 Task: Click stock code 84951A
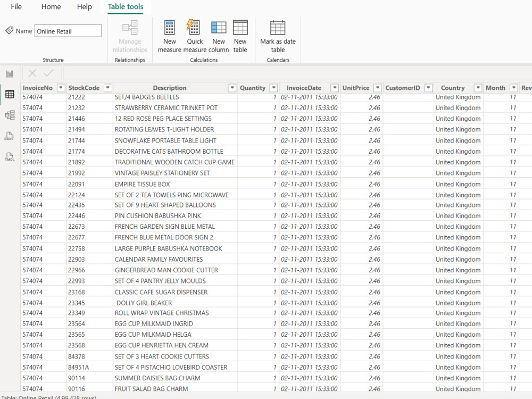point(78,367)
